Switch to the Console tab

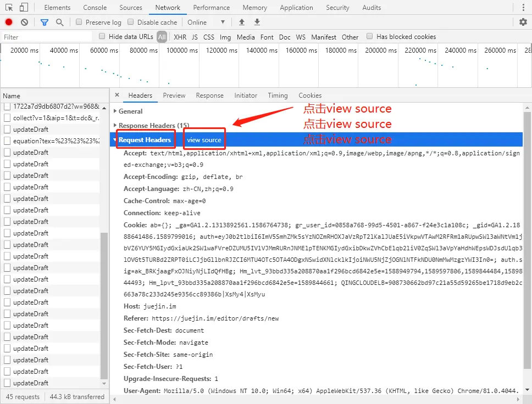(x=95, y=8)
